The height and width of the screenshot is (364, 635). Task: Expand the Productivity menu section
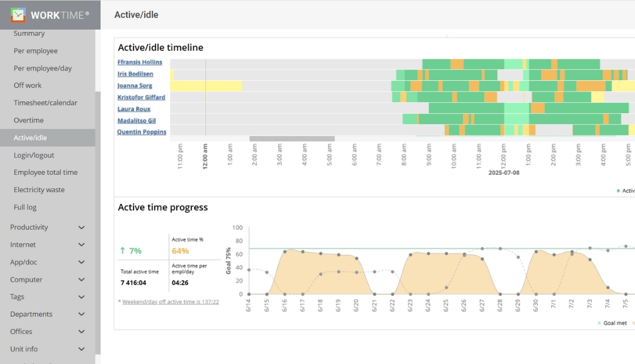point(81,227)
